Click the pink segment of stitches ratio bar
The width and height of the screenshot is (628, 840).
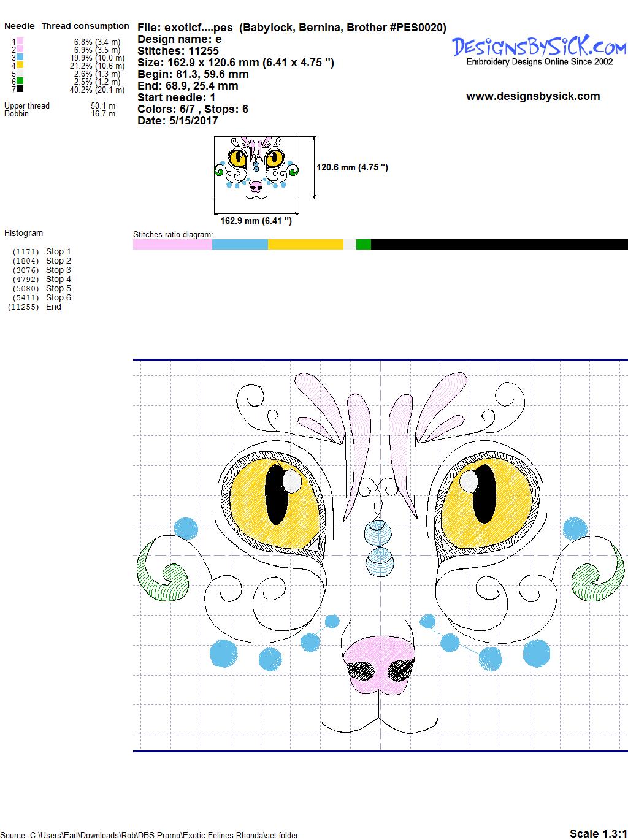[x=172, y=244]
